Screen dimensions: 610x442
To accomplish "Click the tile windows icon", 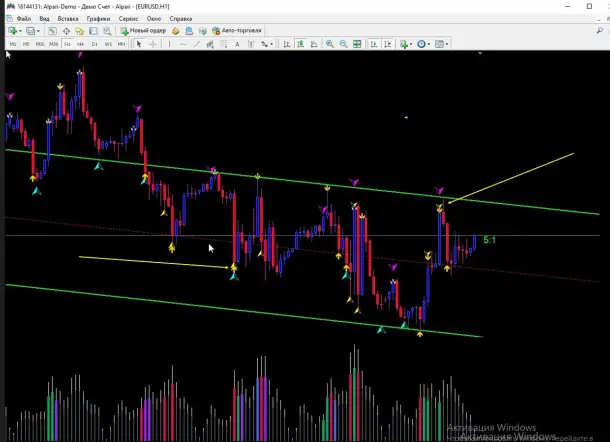I will click(357, 44).
